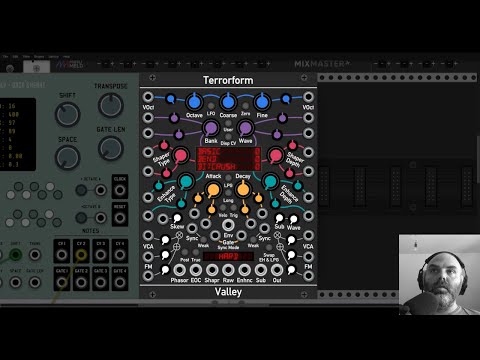The image size is (480, 360).
Task: Click the Out output jack
Action: point(277,270)
